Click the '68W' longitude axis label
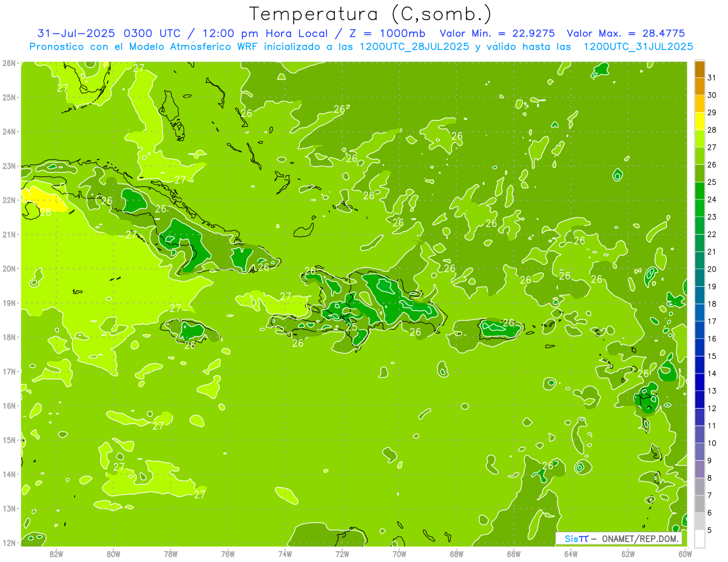Screen dimensions: 728x562 click(x=457, y=554)
